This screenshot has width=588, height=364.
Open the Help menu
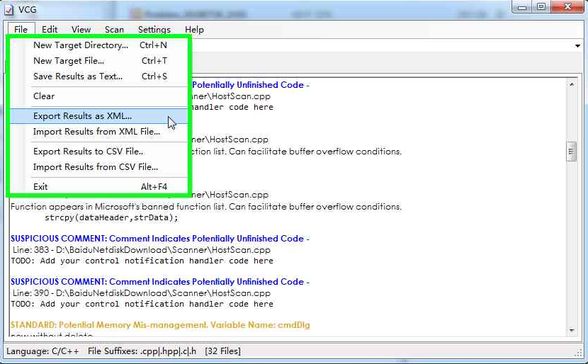tap(194, 30)
